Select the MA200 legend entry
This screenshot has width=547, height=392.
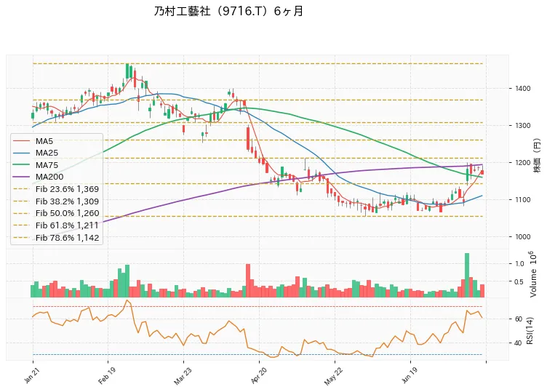point(39,177)
